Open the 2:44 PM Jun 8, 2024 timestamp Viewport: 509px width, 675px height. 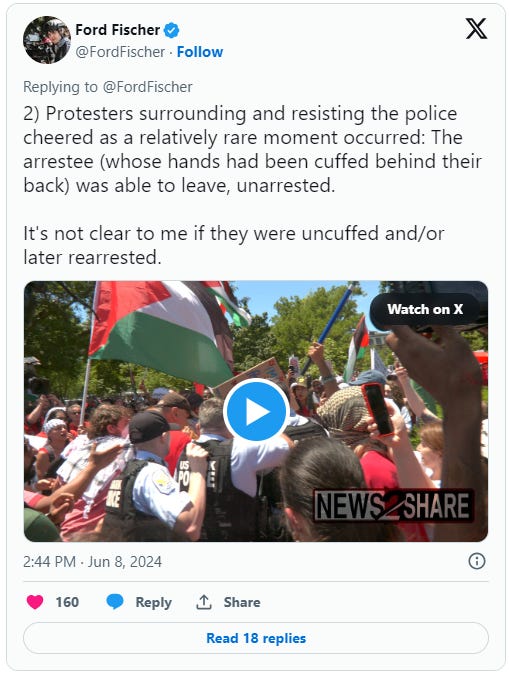(93, 562)
